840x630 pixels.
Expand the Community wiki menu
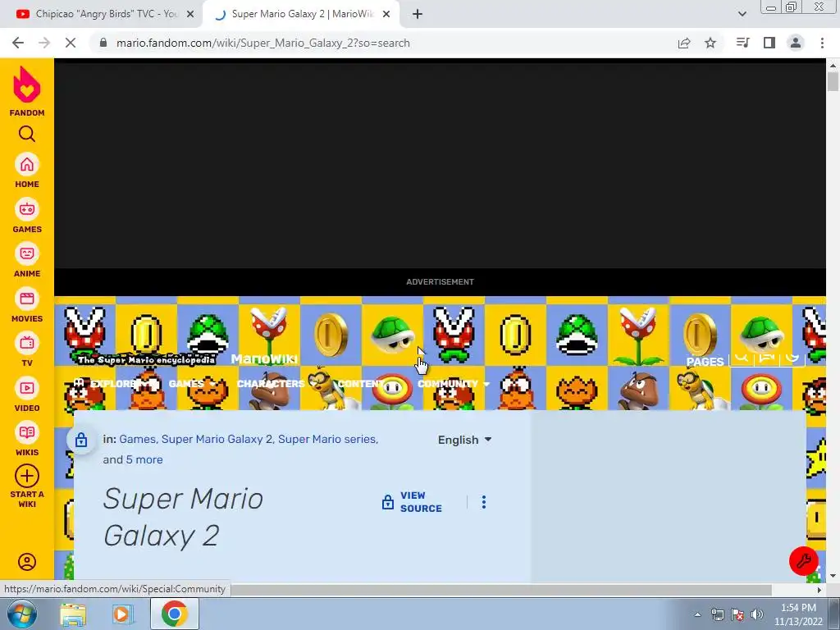[x=453, y=384]
